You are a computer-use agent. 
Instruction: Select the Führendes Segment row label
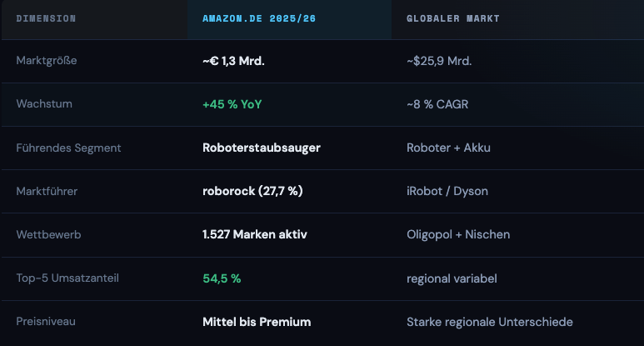(x=68, y=148)
